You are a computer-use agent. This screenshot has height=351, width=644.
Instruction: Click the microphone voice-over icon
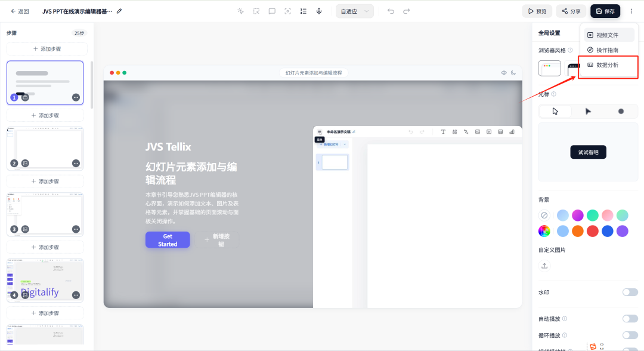[318, 11]
